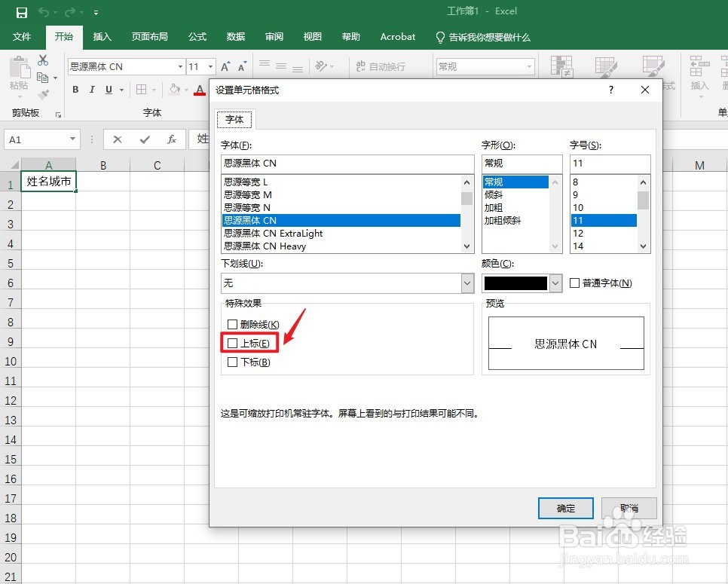Click the Cancel (取消) button

pos(629,509)
